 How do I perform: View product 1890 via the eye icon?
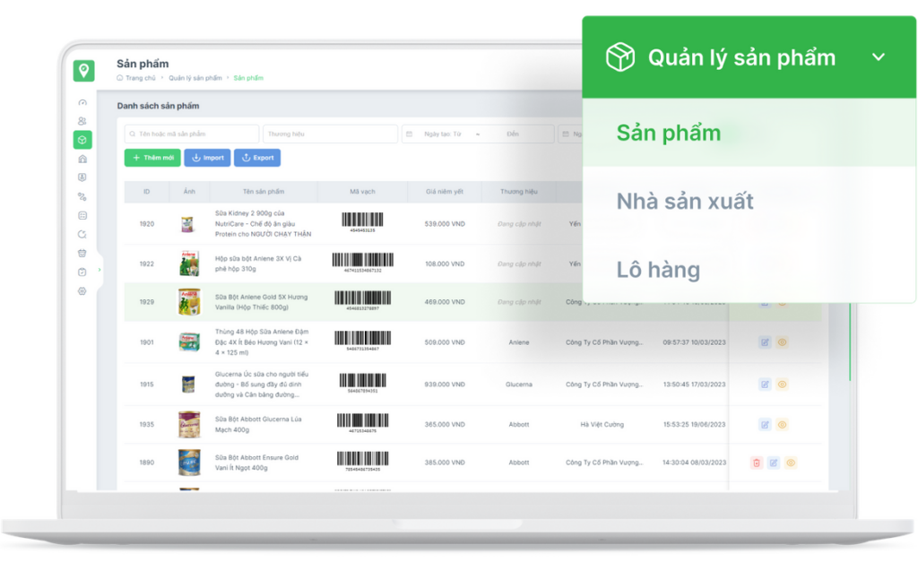(791, 463)
